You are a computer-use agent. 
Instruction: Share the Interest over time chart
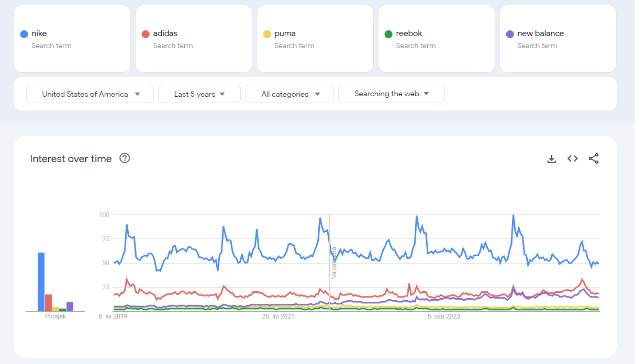(594, 158)
